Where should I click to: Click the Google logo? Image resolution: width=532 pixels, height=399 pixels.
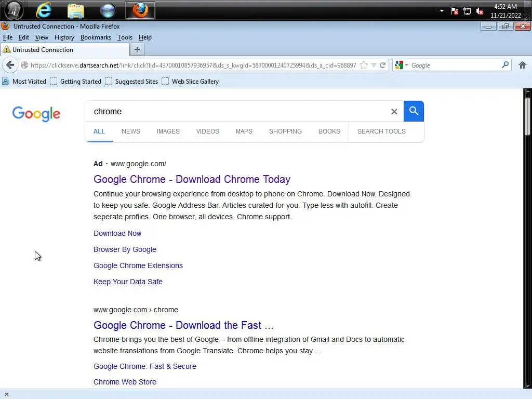pyautogui.click(x=36, y=114)
